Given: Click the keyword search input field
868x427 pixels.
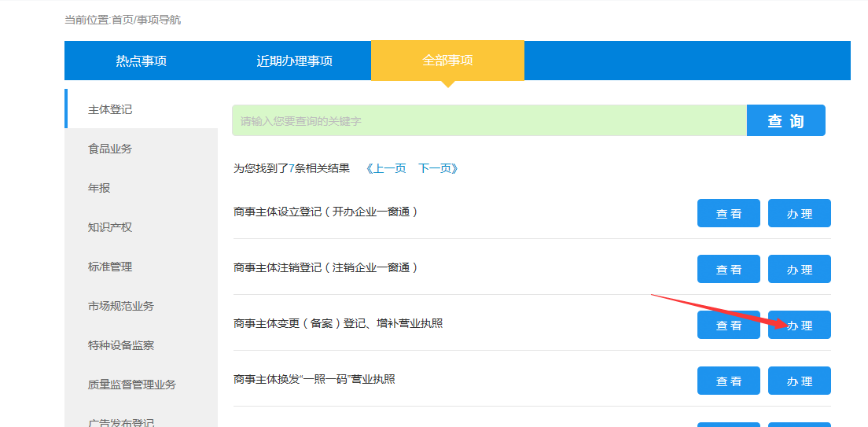Looking at the screenshot, I should (x=488, y=121).
